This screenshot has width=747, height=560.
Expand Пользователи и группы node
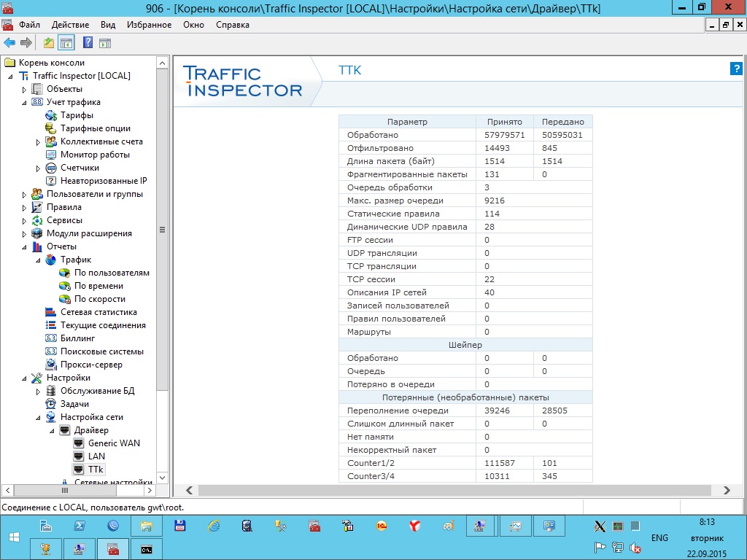click(x=24, y=194)
